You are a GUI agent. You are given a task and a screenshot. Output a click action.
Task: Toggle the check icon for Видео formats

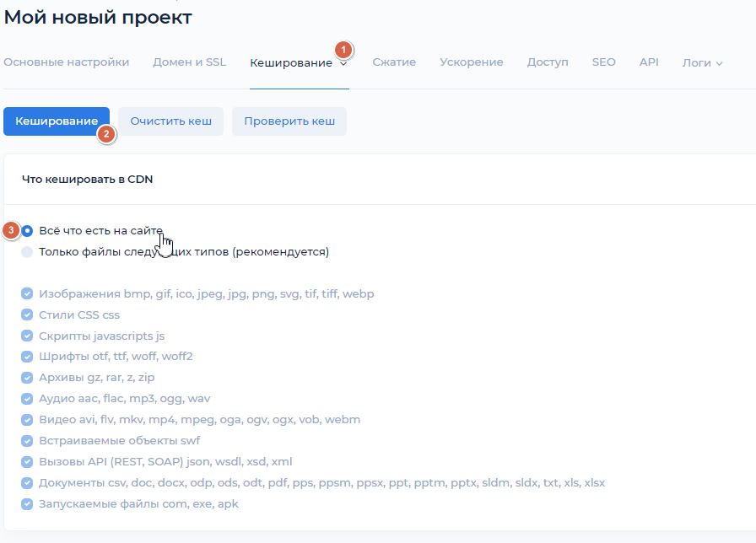click(x=25, y=419)
